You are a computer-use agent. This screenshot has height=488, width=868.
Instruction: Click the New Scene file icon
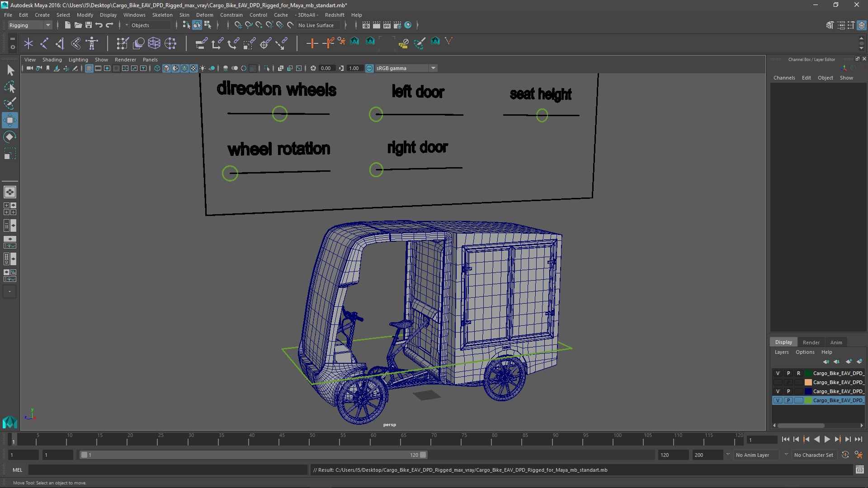[x=67, y=25]
